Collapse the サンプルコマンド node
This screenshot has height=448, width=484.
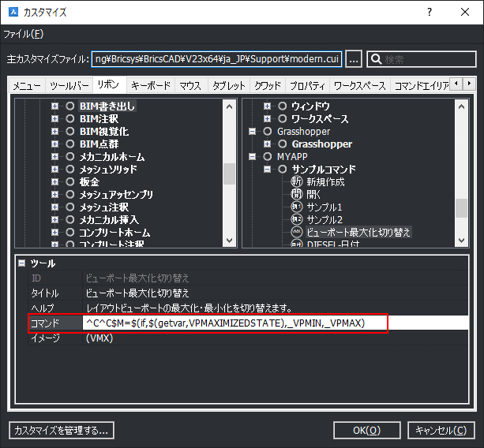(267, 169)
